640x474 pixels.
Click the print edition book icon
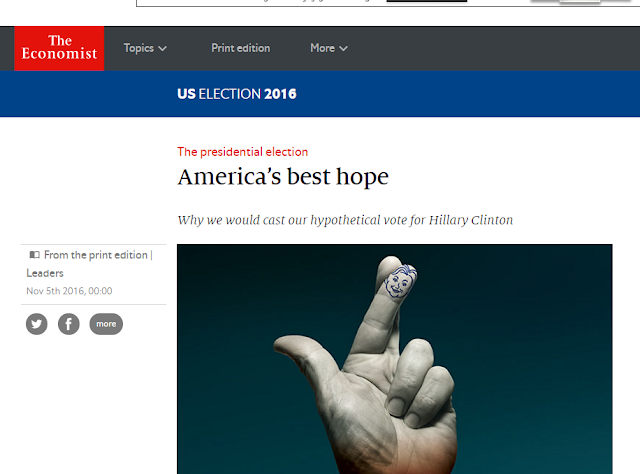35,255
